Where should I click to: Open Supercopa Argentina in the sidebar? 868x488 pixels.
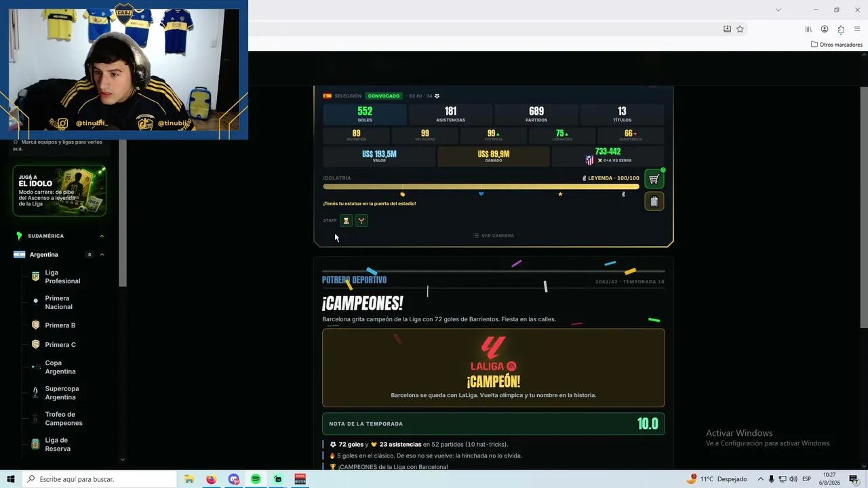(x=62, y=393)
